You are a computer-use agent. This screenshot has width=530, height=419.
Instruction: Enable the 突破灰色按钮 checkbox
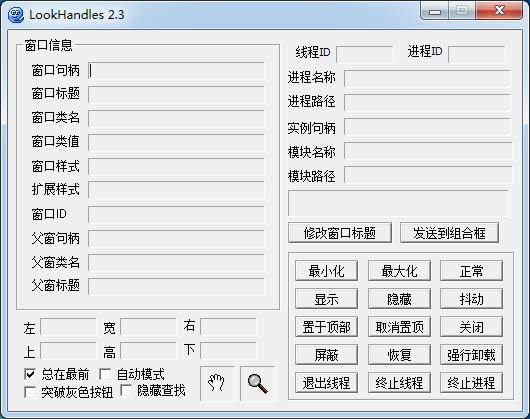(30, 392)
